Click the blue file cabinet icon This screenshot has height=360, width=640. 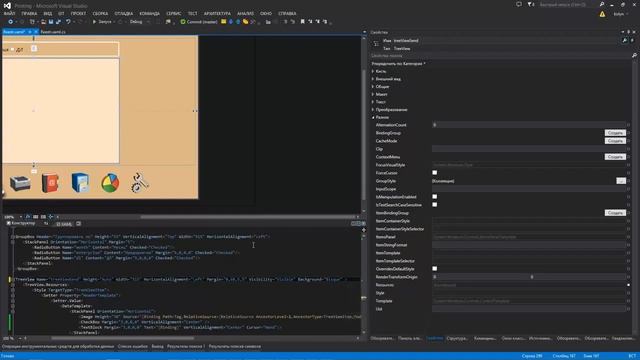click(x=80, y=182)
